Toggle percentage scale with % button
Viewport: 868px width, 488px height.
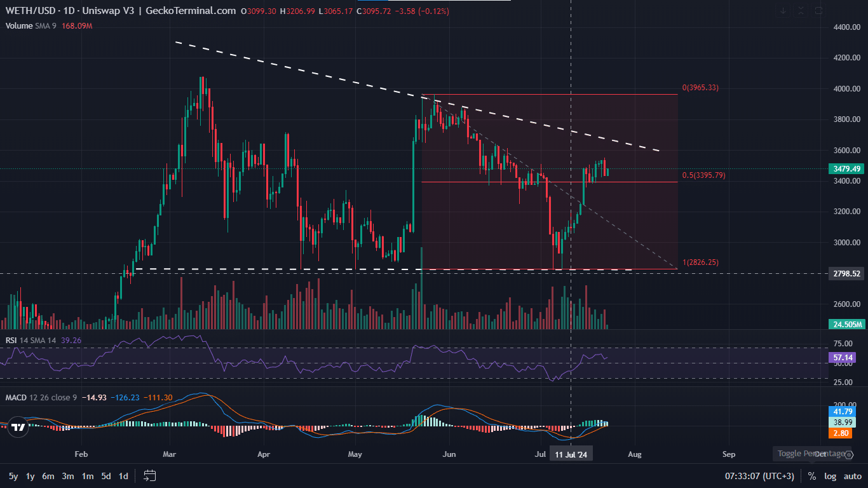point(812,476)
